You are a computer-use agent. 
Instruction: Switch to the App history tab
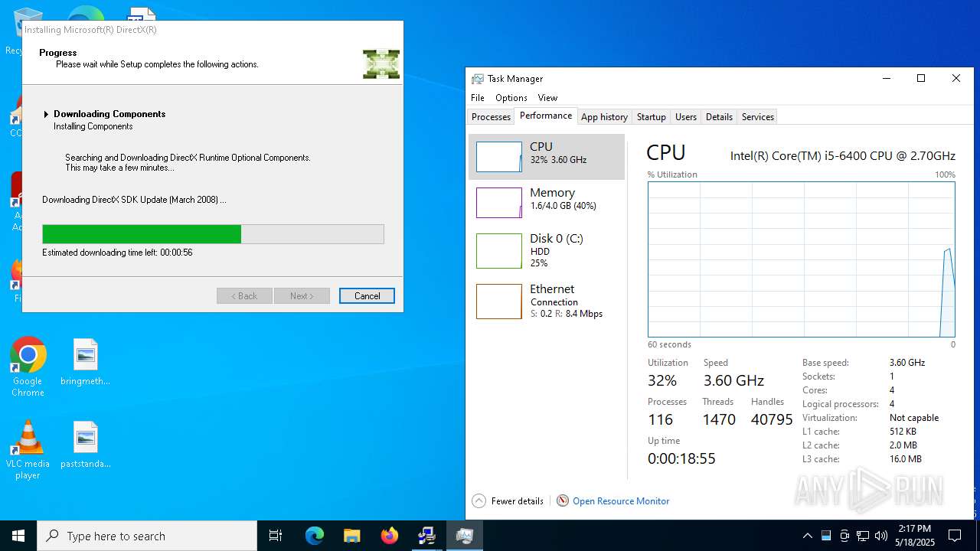[604, 117]
